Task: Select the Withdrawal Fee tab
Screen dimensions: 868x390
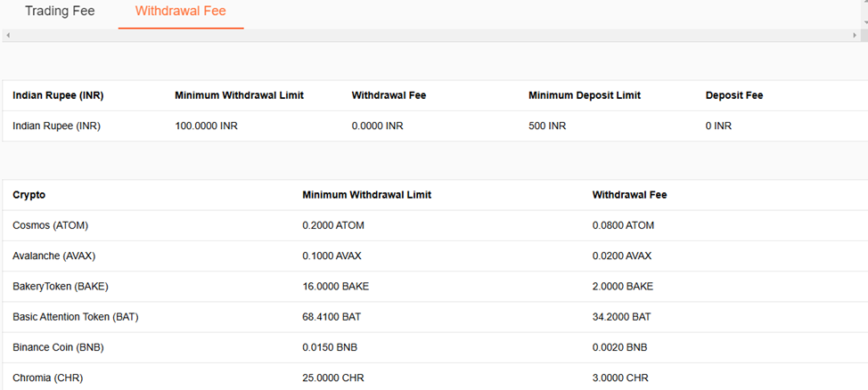Action: [x=180, y=12]
